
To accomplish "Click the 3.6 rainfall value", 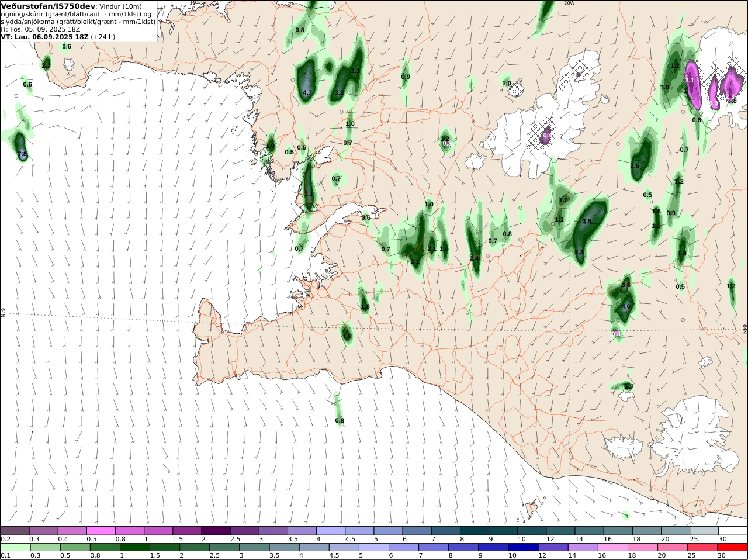I will 626,285.
